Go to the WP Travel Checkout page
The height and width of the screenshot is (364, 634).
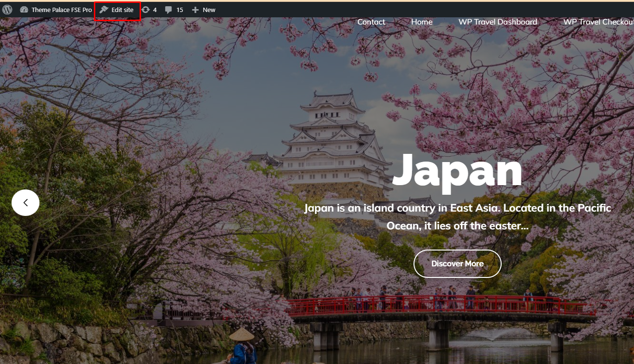coord(598,22)
